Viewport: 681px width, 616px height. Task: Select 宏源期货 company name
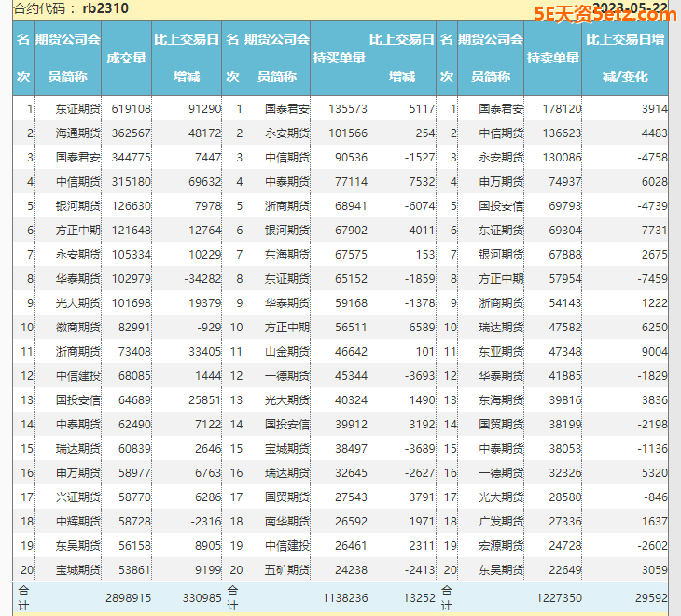[501, 546]
